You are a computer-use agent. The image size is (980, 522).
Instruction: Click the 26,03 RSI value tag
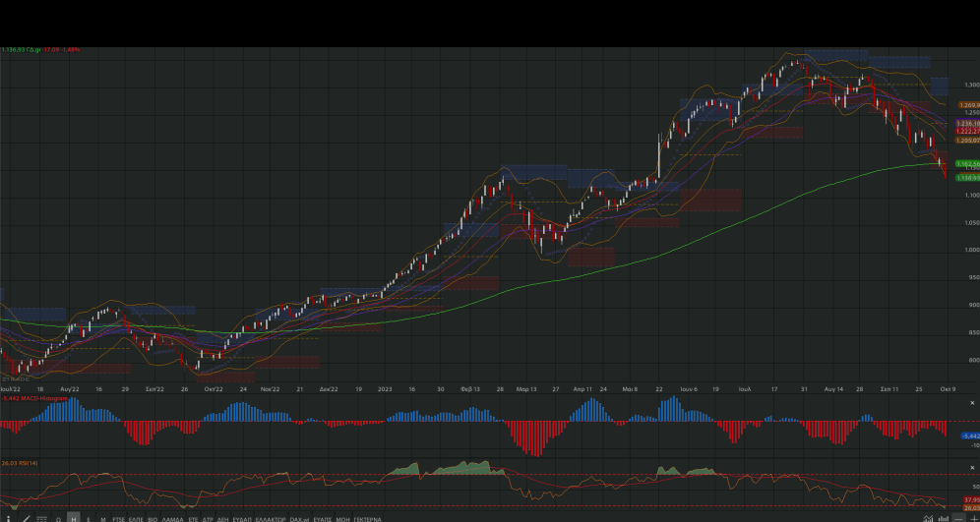(970, 507)
